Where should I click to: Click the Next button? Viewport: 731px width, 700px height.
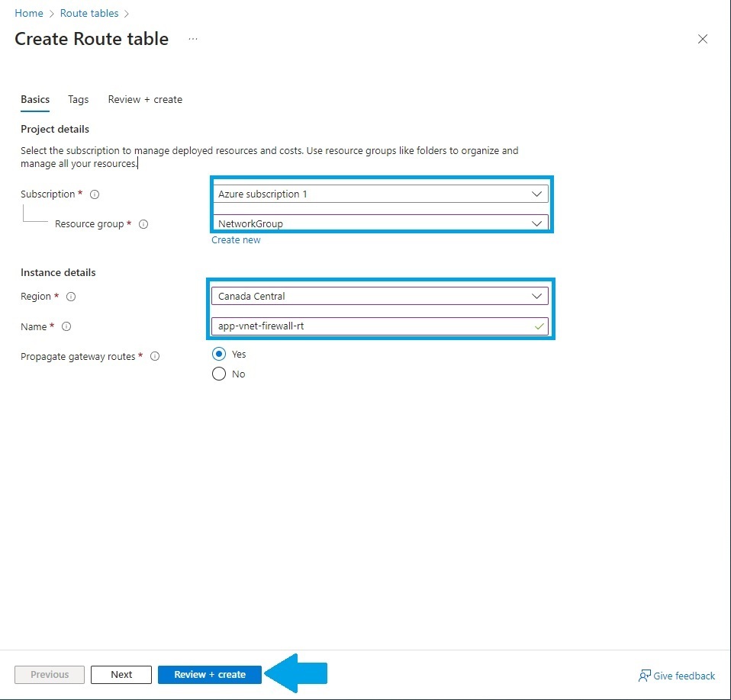(x=121, y=674)
